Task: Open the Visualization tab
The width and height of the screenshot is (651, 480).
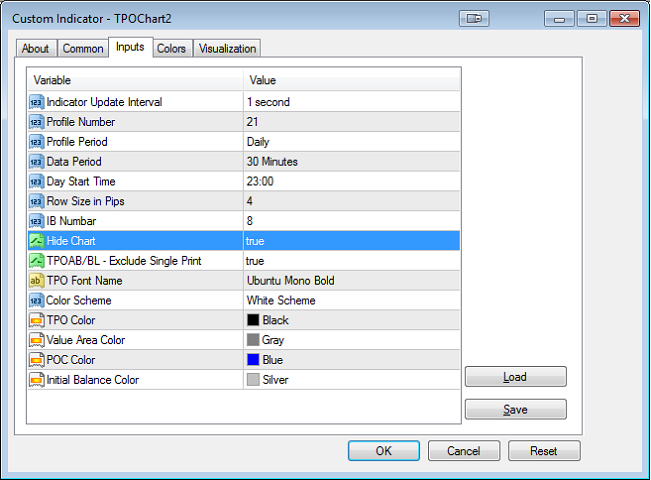Action: (x=228, y=49)
